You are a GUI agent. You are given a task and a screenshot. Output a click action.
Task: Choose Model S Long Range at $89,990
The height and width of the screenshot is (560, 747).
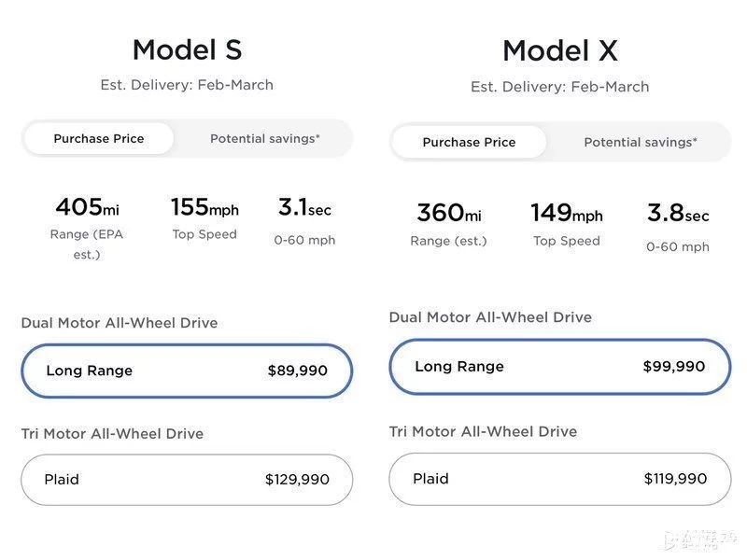tap(187, 371)
